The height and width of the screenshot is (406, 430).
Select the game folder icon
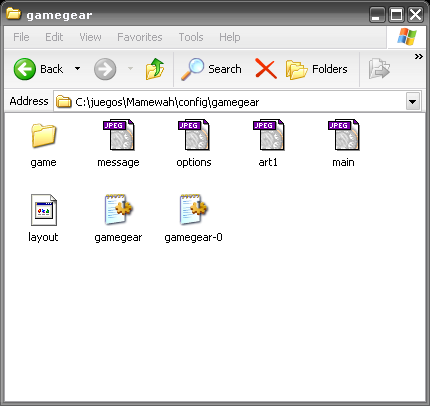pos(43,135)
